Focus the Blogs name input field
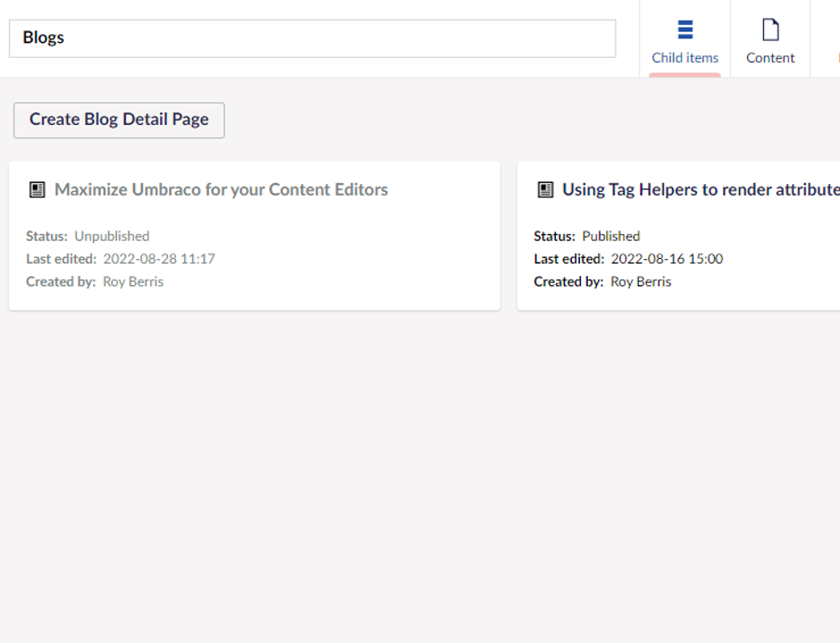The image size is (840, 643). 313,38
